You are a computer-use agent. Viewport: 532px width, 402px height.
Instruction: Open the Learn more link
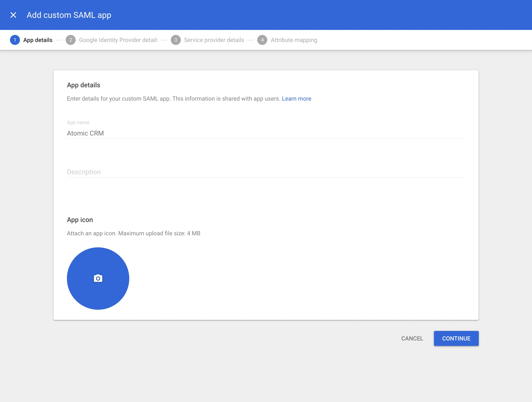coord(296,99)
